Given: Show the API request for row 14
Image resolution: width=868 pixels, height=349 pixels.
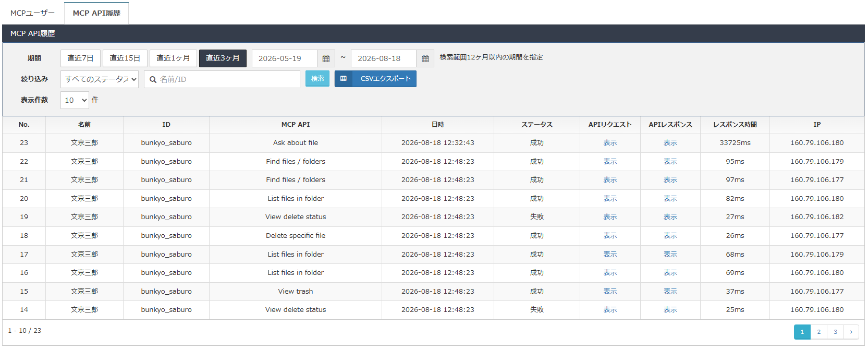Looking at the screenshot, I should (x=610, y=310).
